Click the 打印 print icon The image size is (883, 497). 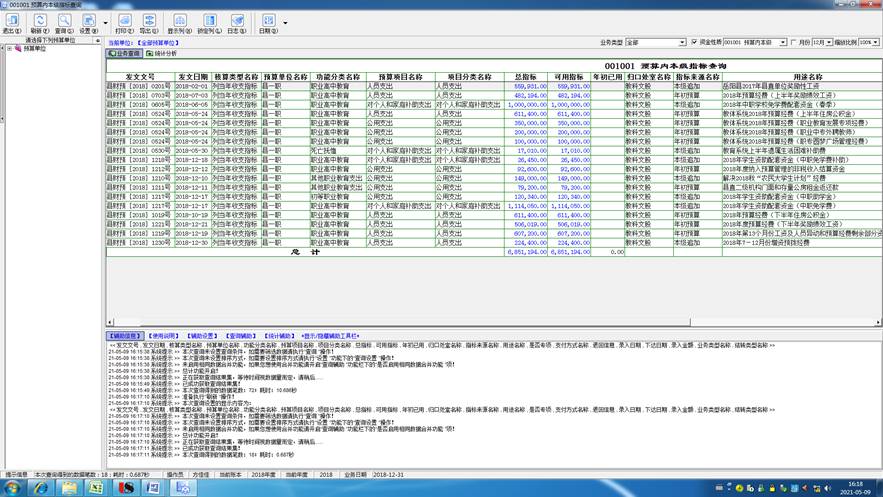(124, 24)
